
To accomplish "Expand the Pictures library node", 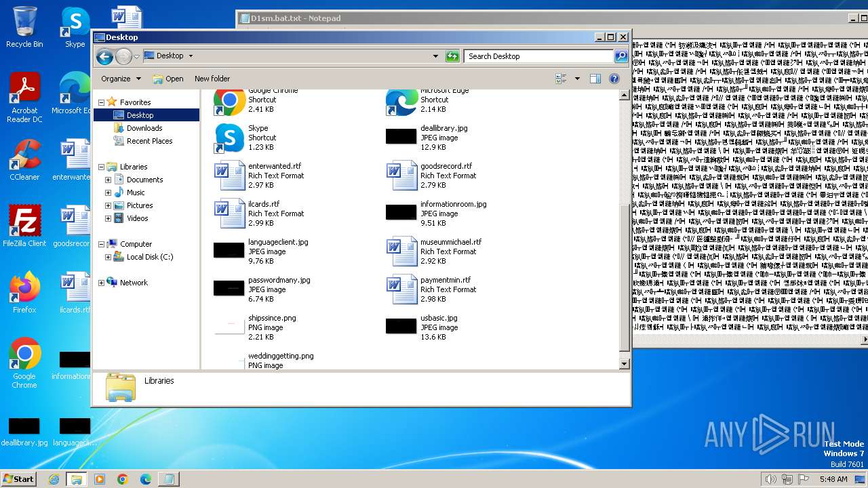I will 108,205.
